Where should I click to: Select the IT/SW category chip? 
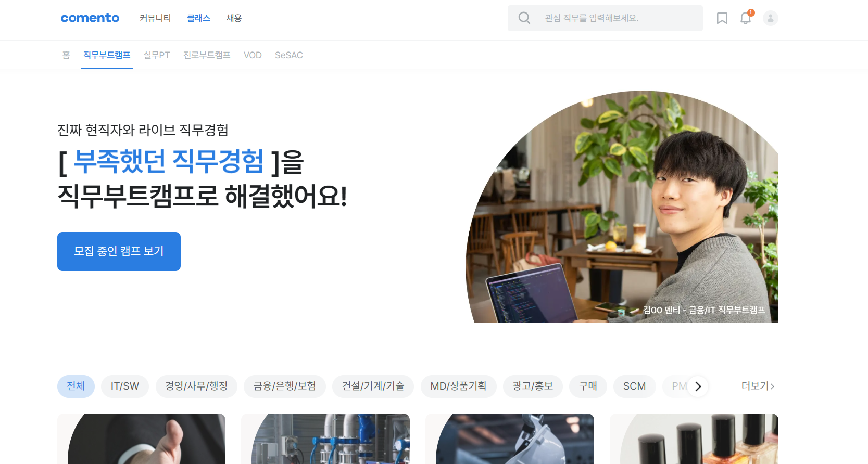point(125,386)
